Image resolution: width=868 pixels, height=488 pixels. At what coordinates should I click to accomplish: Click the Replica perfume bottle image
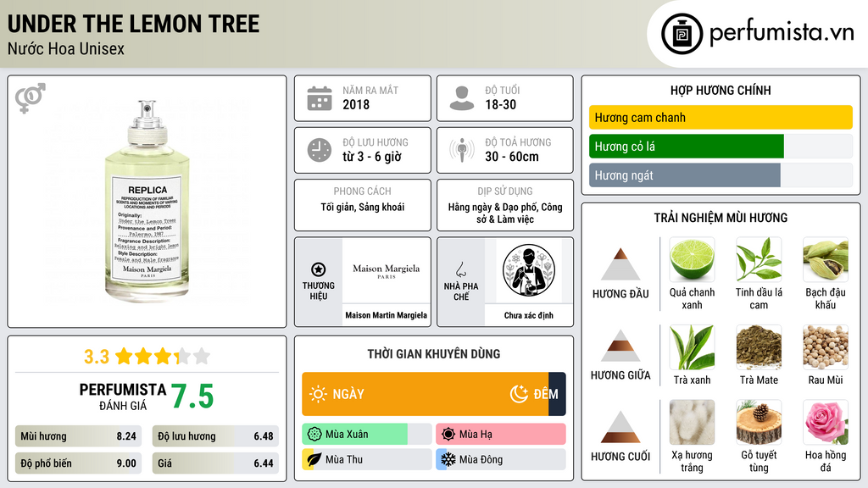pyautogui.click(x=147, y=201)
